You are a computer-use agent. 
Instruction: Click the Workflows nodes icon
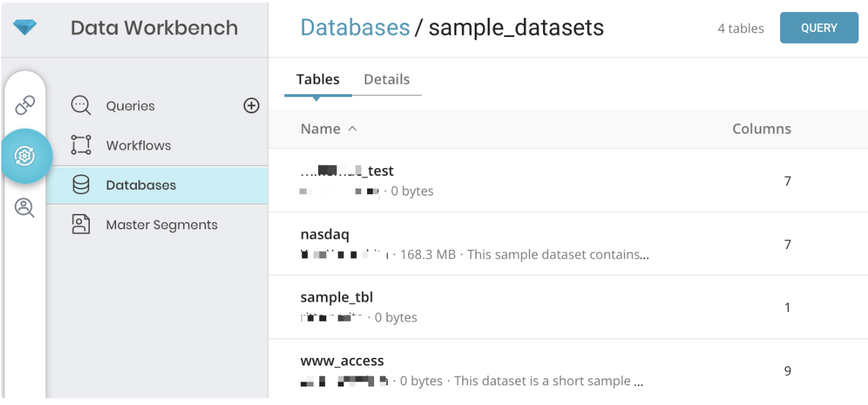pyautogui.click(x=81, y=145)
